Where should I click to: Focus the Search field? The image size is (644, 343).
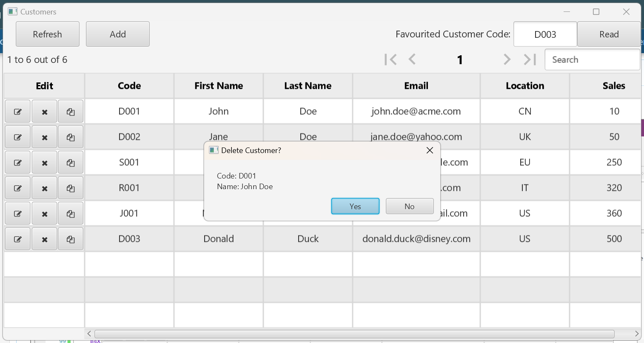pyautogui.click(x=592, y=60)
